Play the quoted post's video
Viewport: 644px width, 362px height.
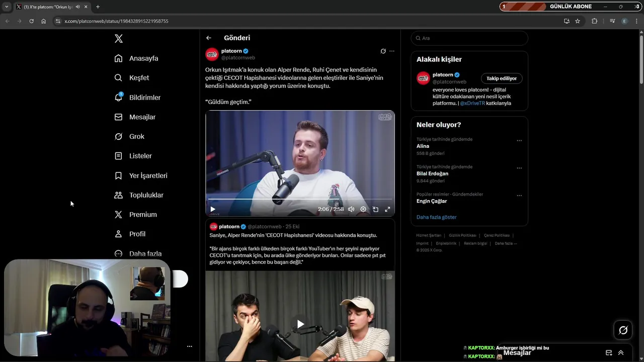[x=300, y=324]
